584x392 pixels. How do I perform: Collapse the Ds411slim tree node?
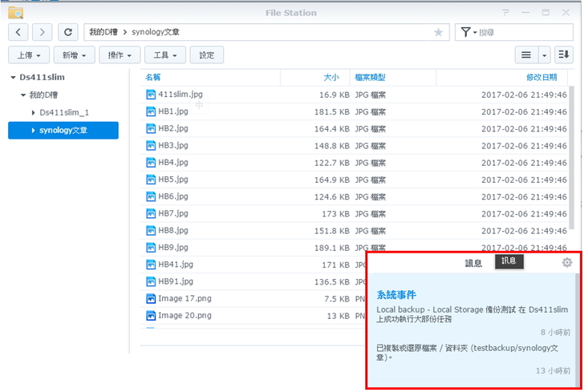[x=13, y=78]
